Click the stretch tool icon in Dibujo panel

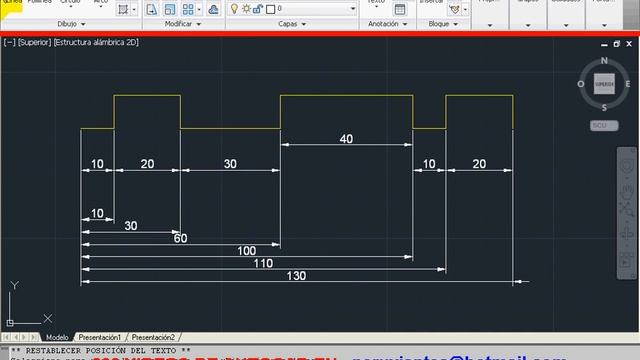(123, 9)
